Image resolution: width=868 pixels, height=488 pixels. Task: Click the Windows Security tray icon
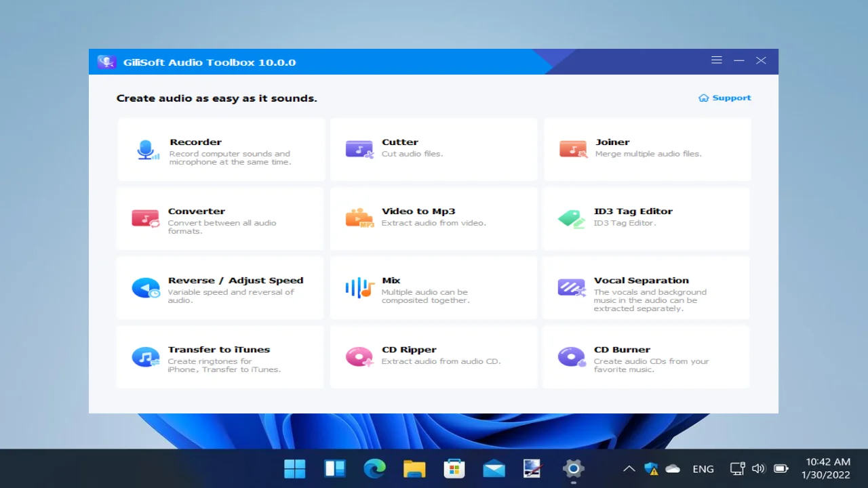coord(652,468)
